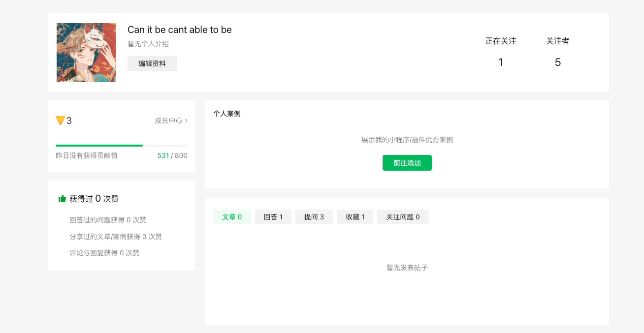Click the 关注者 label
Viewport: 644px width, 333px height.
tap(558, 41)
